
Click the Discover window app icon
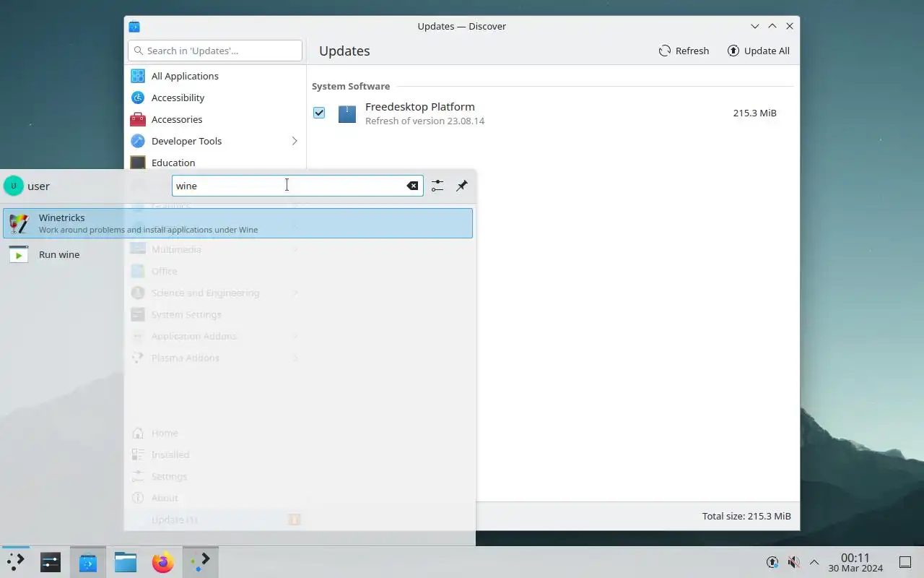(x=134, y=26)
